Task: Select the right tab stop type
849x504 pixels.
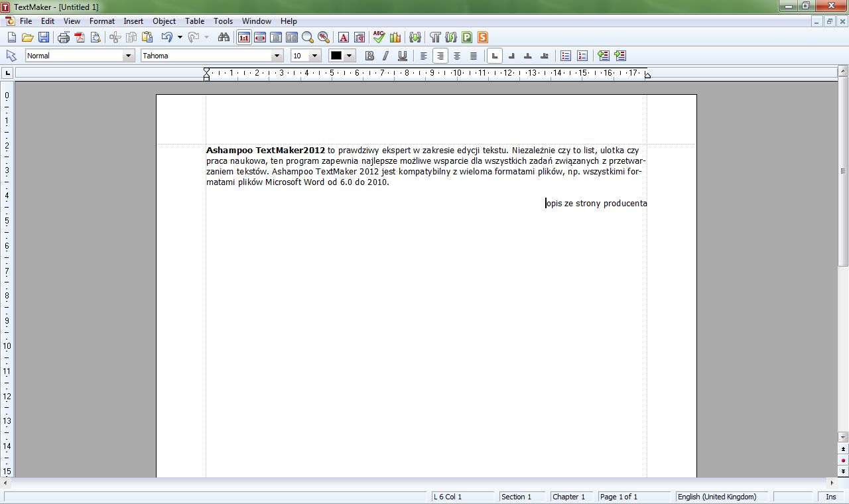Action: coord(511,56)
